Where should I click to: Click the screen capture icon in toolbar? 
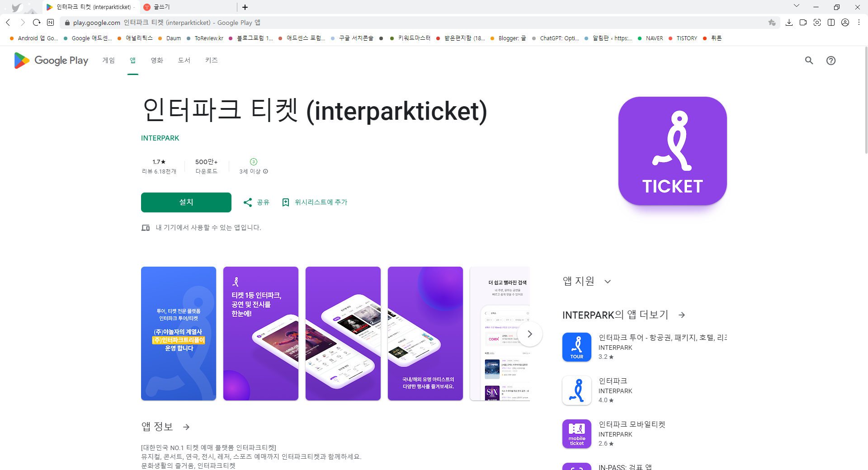pos(817,23)
